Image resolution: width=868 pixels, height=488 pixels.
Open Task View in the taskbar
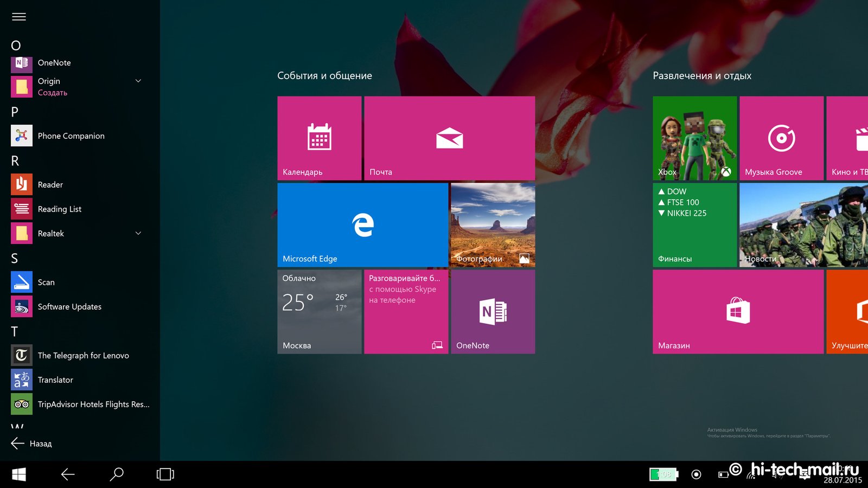(165, 474)
